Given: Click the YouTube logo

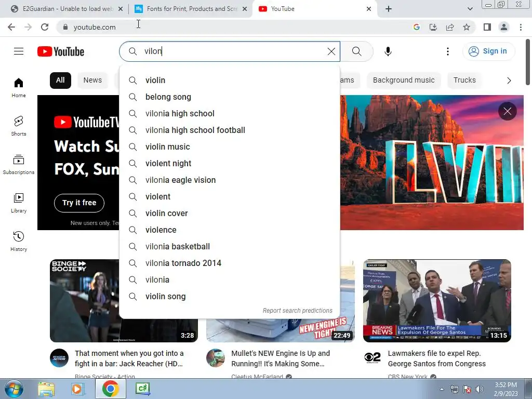Looking at the screenshot, I should [61, 51].
